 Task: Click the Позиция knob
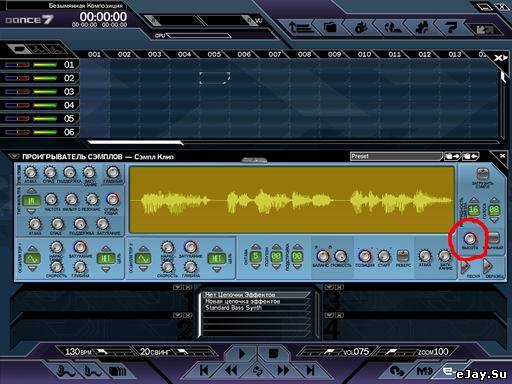coord(365,256)
